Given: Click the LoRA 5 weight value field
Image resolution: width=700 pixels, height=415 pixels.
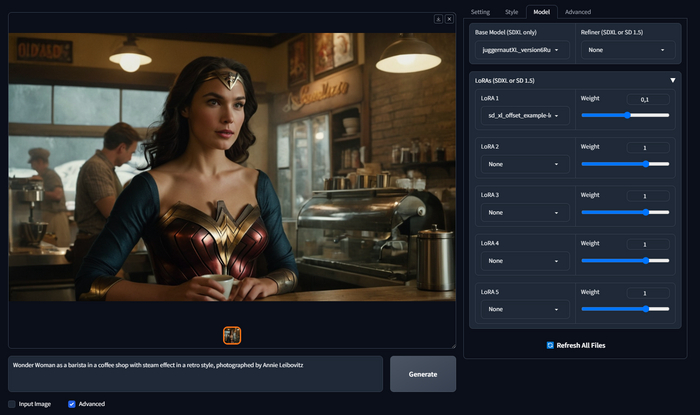Looking at the screenshot, I should (648, 293).
